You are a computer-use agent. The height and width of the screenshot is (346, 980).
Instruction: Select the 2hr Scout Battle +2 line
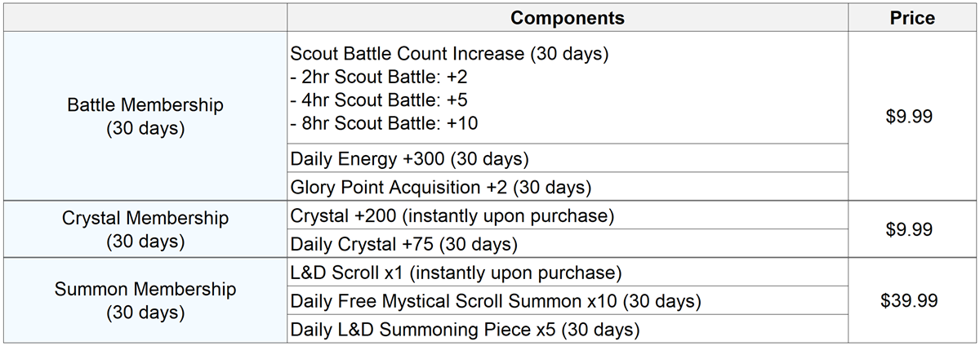tap(379, 78)
